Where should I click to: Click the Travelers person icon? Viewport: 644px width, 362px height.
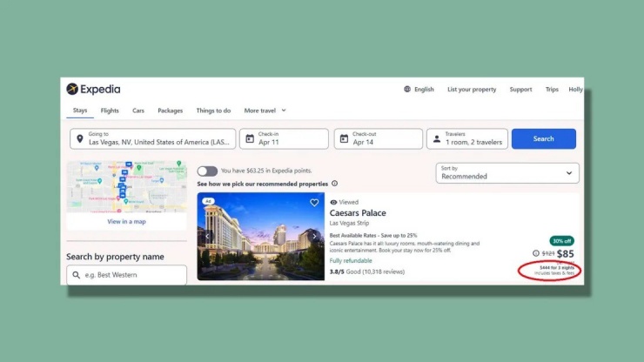click(437, 139)
